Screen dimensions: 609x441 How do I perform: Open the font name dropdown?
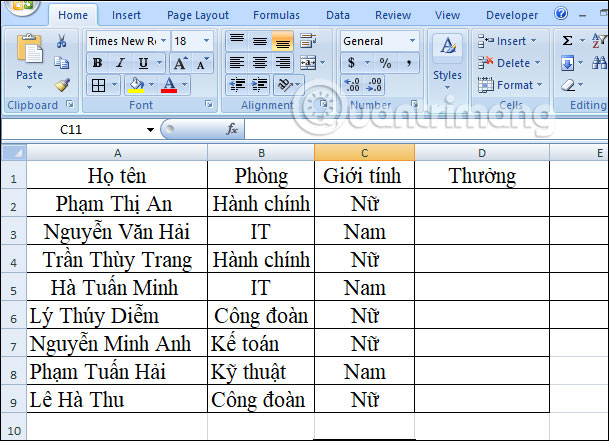(164, 40)
